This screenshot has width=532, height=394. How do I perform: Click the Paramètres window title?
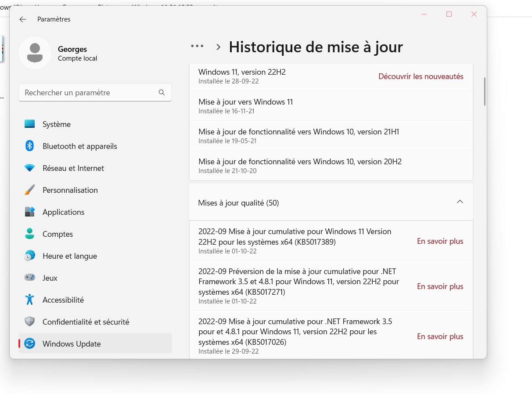(x=54, y=19)
